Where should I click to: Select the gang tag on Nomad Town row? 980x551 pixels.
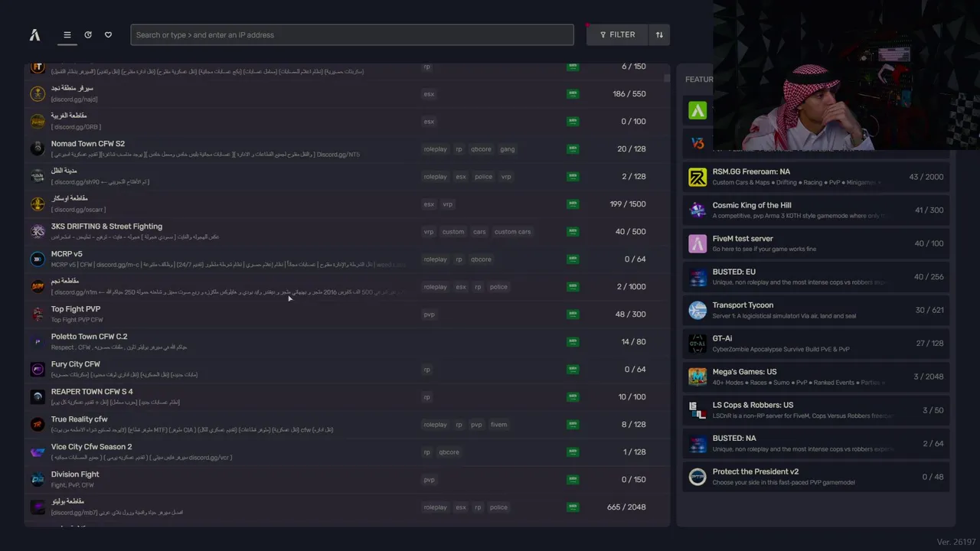pos(508,149)
